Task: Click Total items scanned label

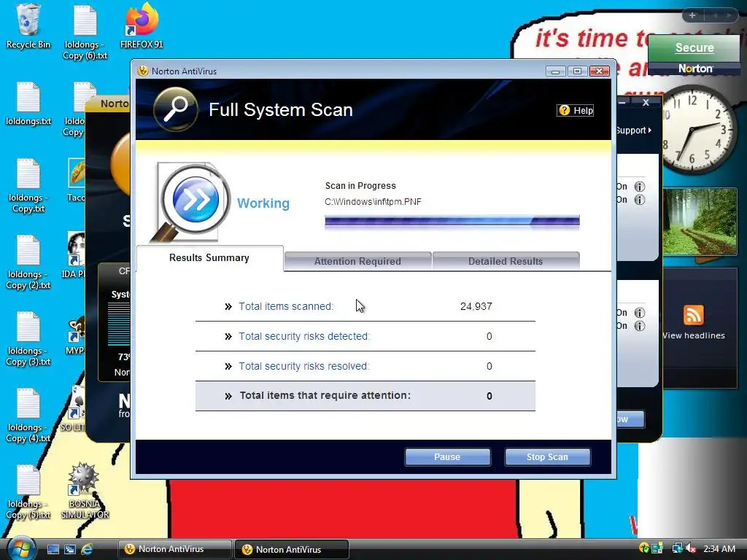Action: point(286,306)
